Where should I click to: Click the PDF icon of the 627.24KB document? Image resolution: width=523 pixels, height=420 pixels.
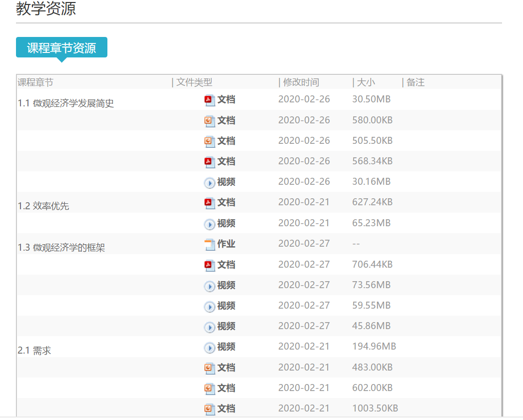(209, 203)
